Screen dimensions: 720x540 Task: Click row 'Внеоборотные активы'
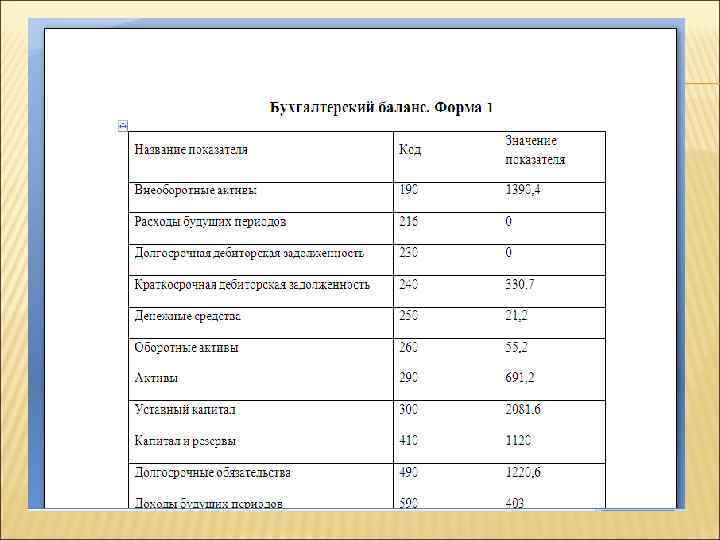click(x=195, y=190)
